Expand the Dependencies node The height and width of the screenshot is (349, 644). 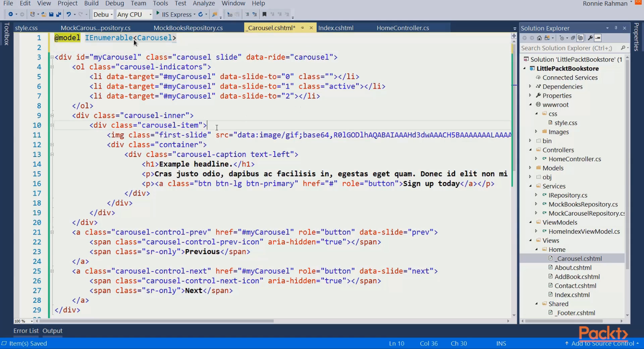tap(530, 86)
